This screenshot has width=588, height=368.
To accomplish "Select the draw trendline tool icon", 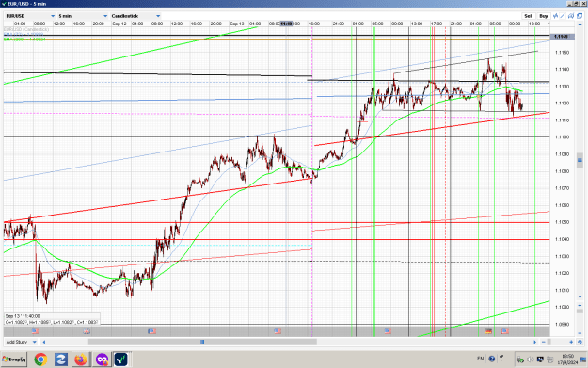I will point(563,16).
